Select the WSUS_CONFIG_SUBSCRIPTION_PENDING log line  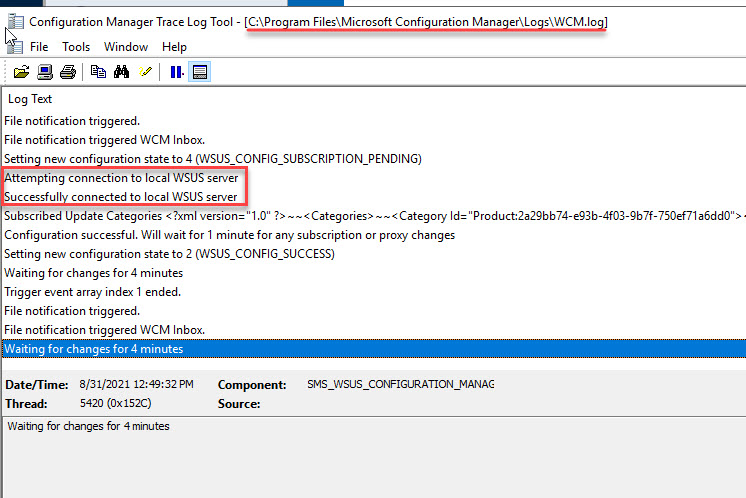click(x=212, y=159)
